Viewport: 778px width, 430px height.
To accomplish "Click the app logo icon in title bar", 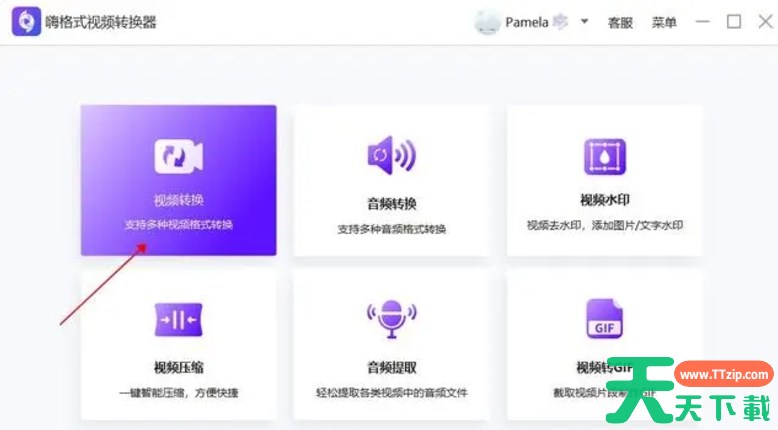I will 26,21.
